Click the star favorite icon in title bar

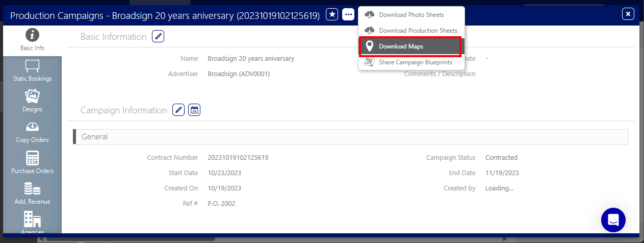332,15
